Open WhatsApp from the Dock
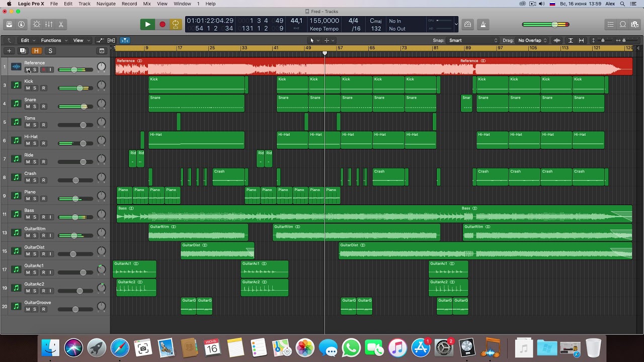Viewport: 644px width, 362px height. pyautogui.click(x=351, y=347)
